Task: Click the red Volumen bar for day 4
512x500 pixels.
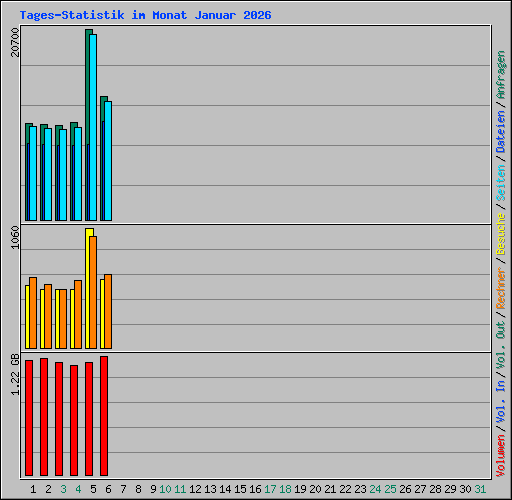Action: tap(74, 420)
